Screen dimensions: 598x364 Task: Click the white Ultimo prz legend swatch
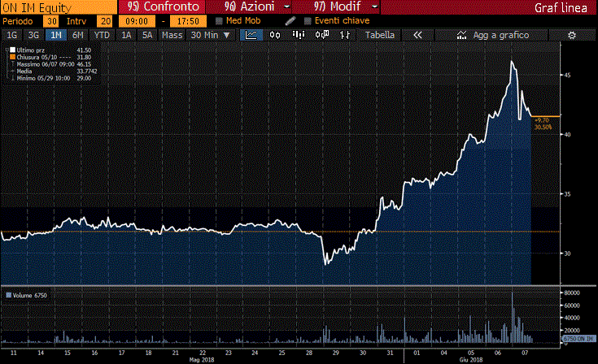click(x=12, y=50)
